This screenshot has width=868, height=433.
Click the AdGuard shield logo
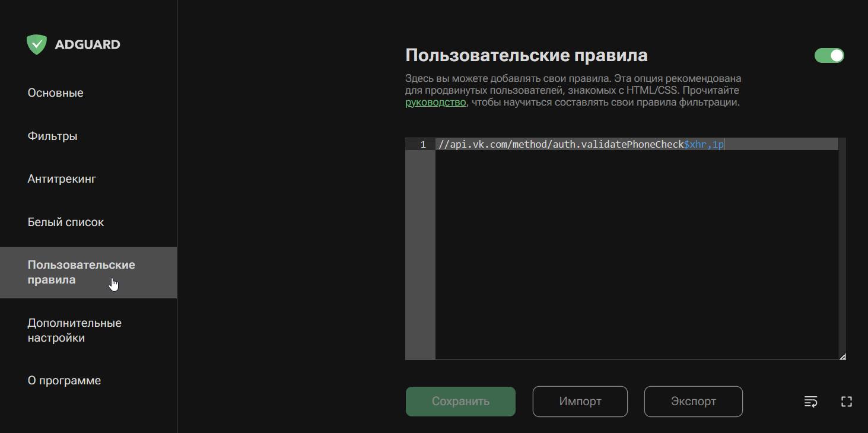pos(36,44)
